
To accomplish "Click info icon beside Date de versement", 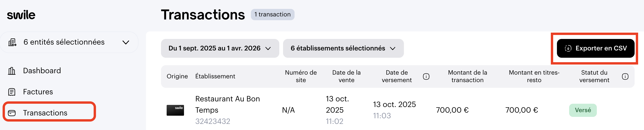I will click(426, 76).
